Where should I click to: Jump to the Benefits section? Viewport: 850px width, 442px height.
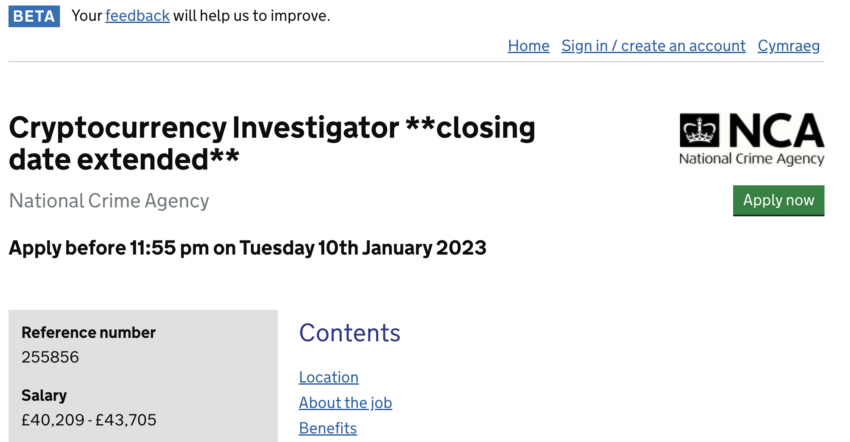(327, 428)
